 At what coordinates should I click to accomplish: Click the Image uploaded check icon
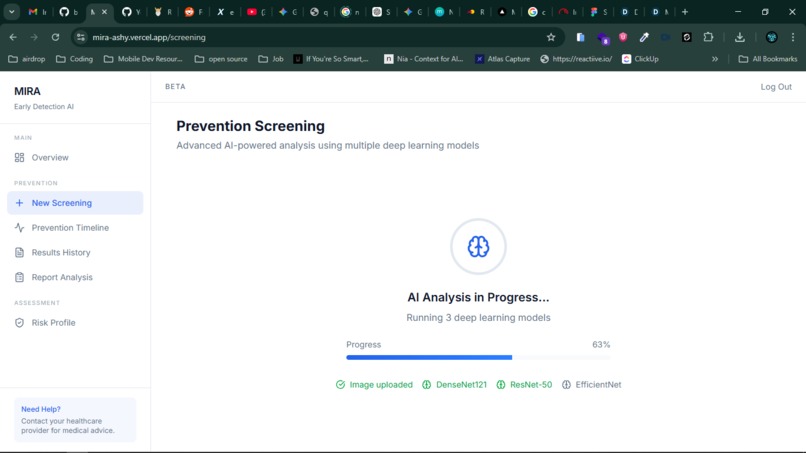coord(340,385)
